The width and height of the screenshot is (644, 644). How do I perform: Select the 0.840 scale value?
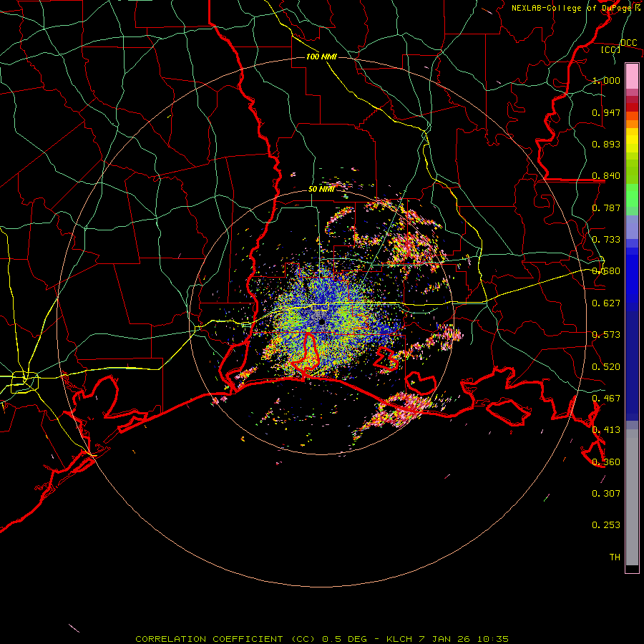[606, 176]
